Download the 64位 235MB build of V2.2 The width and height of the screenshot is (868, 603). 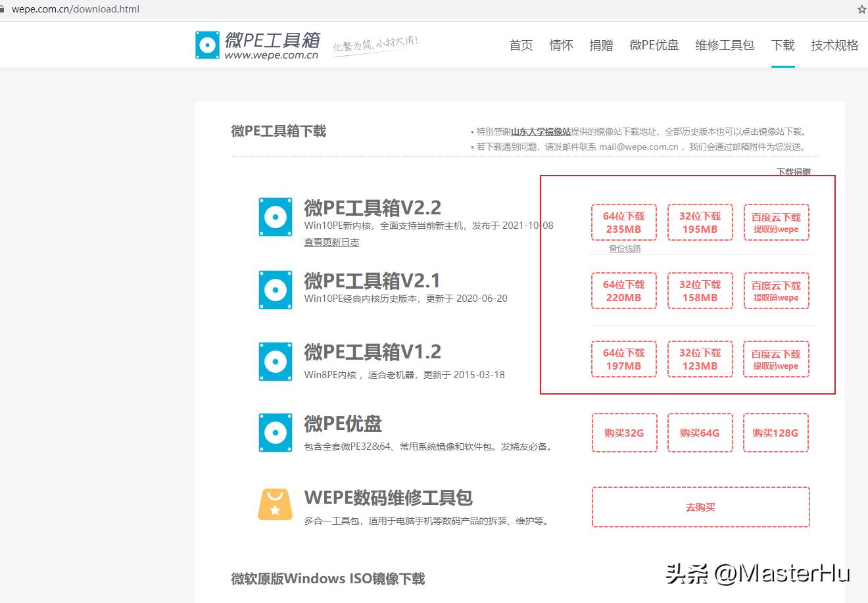pyautogui.click(x=623, y=222)
